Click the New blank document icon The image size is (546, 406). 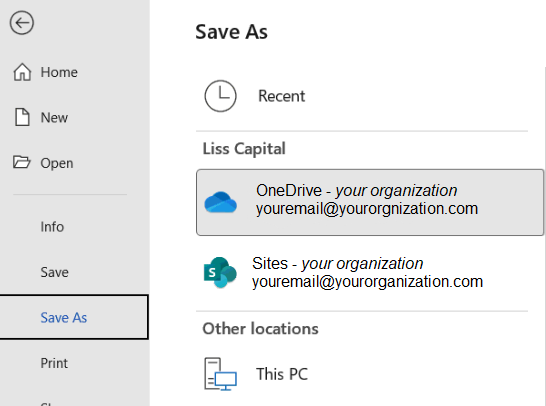[22, 117]
